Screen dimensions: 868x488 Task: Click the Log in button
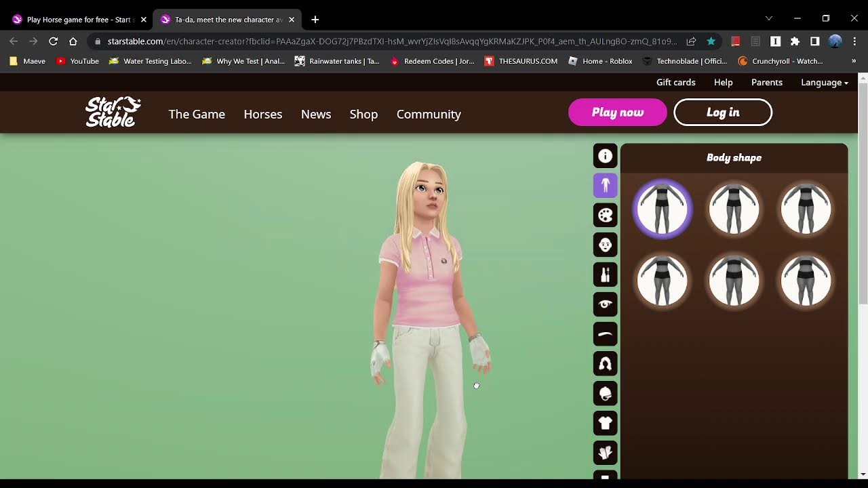[723, 113]
